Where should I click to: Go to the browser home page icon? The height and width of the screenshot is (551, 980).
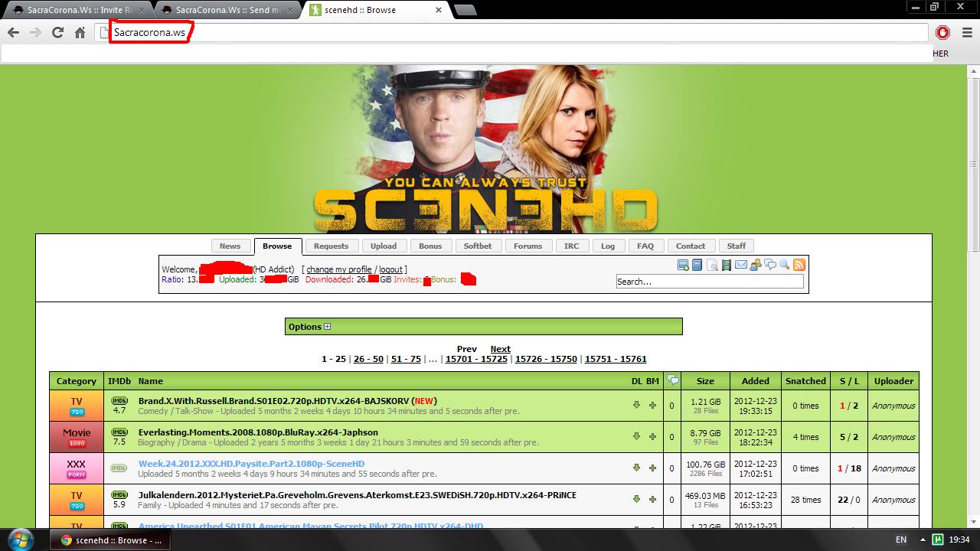click(x=80, y=32)
